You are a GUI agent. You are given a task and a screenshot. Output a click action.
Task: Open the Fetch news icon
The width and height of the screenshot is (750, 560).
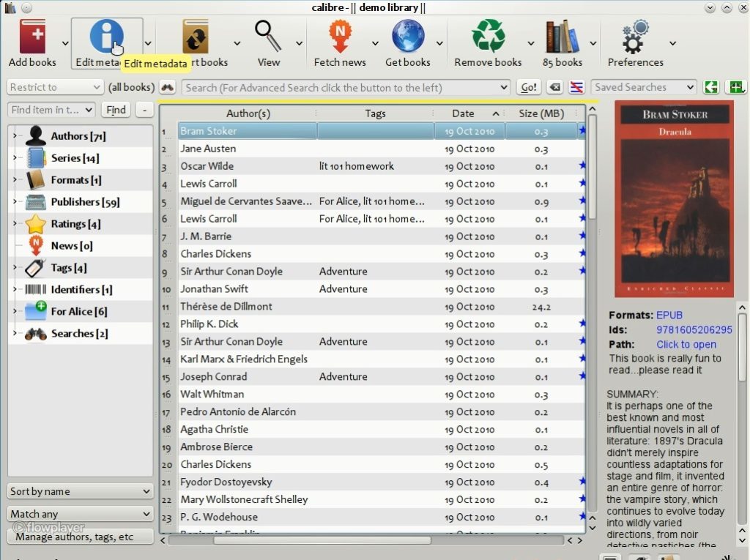coord(340,38)
